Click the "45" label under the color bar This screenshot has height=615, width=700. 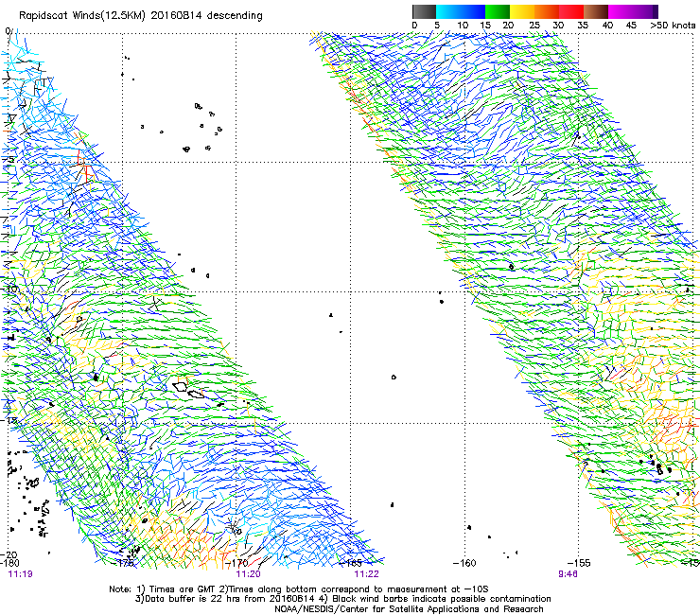pyautogui.click(x=631, y=26)
